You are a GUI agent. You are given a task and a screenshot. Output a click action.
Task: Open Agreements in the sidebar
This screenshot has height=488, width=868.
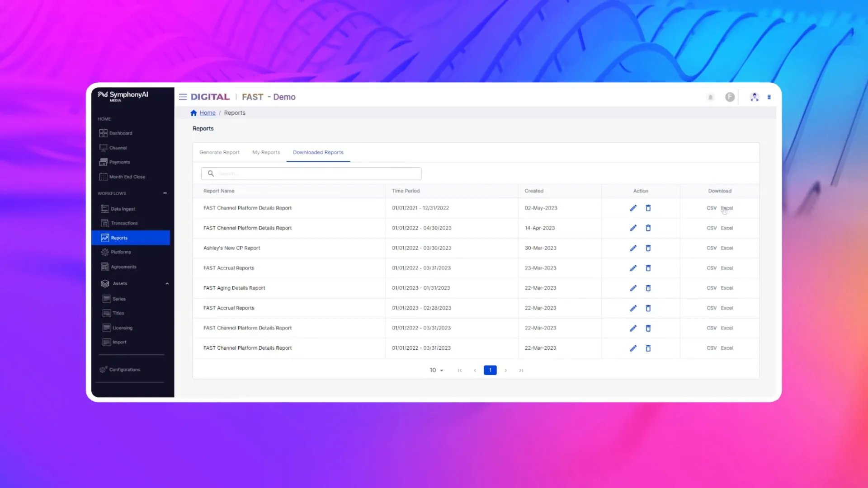(x=118, y=267)
